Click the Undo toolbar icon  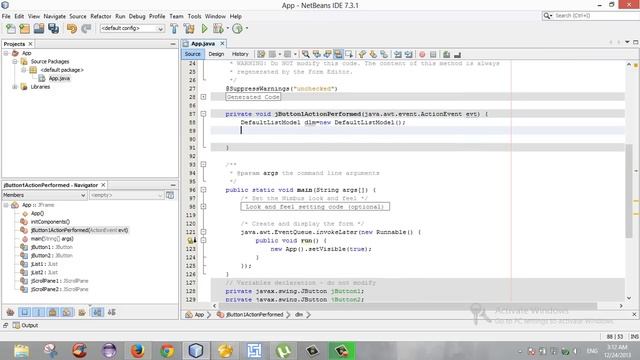pyautogui.click(x=72, y=29)
